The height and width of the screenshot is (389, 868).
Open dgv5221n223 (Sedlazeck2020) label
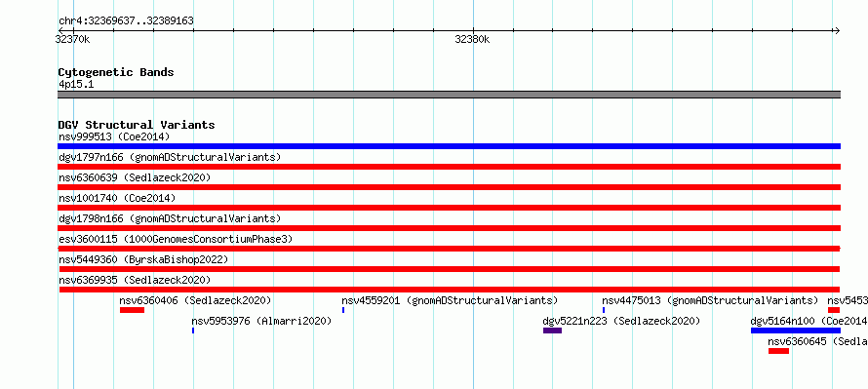[x=621, y=321]
